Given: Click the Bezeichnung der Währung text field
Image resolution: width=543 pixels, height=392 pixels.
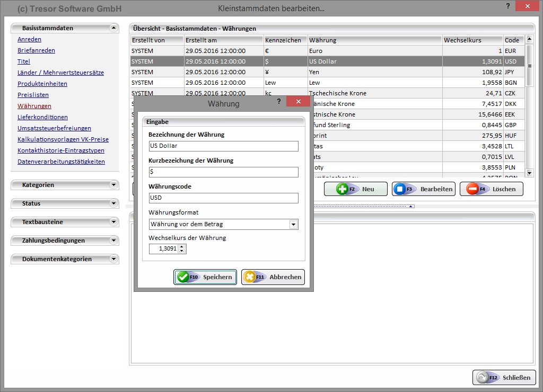Looking at the screenshot, I should tap(223, 146).
